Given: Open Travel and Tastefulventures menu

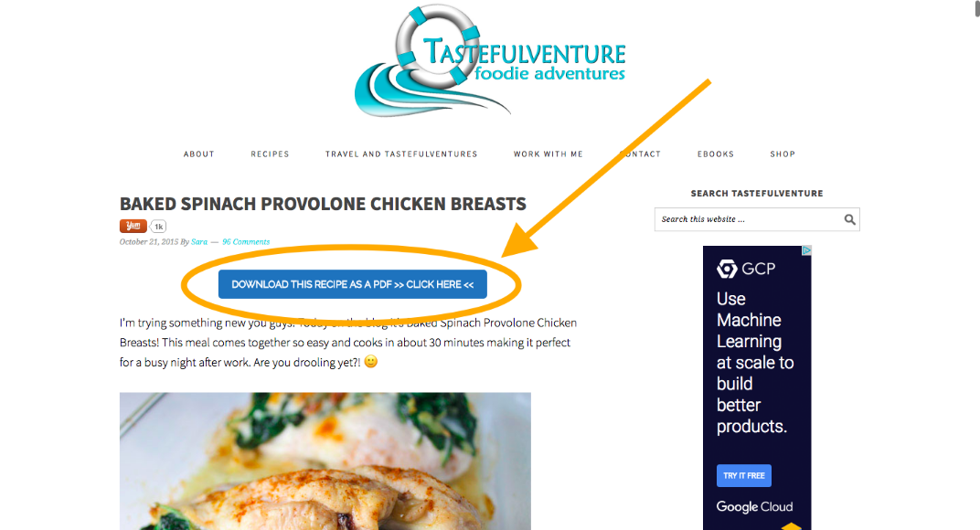Looking at the screenshot, I should pos(401,154).
